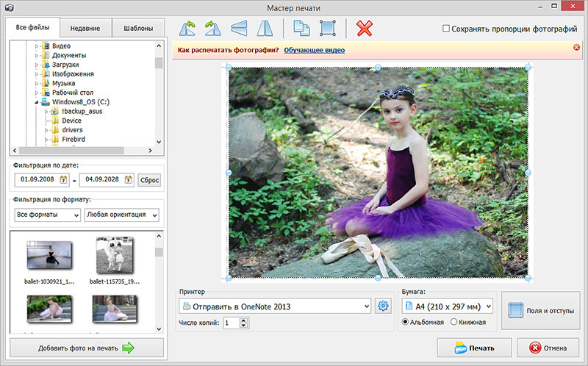
Task: Expand the 'Все форматы' format filter
Action: [x=48, y=215]
